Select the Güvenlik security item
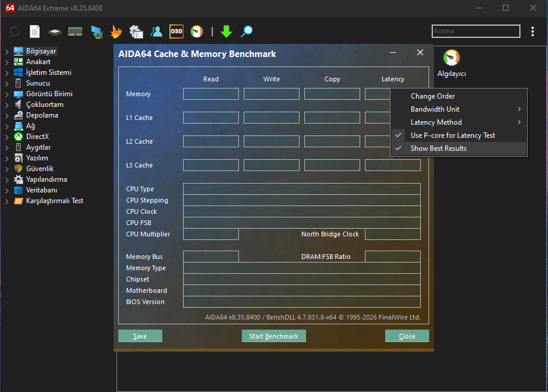548x392 pixels. coord(40,169)
